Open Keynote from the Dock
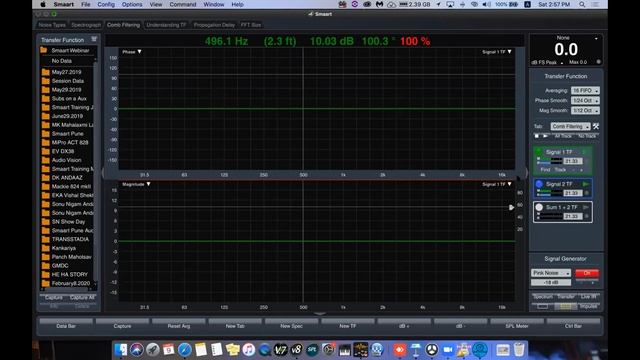Image resolution: width=640 pixels, height=360 pixels. click(x=416, y=350)
